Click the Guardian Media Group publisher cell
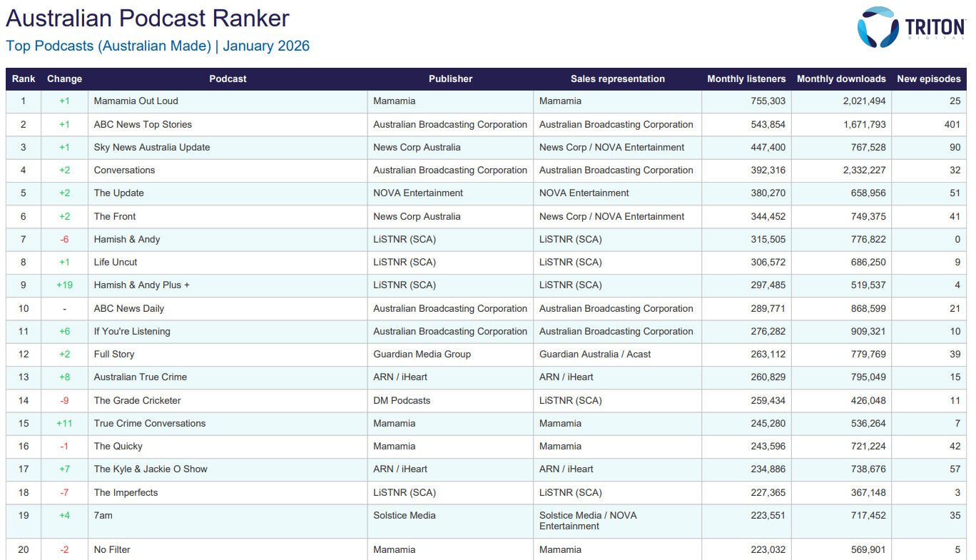 click(422, 354)
